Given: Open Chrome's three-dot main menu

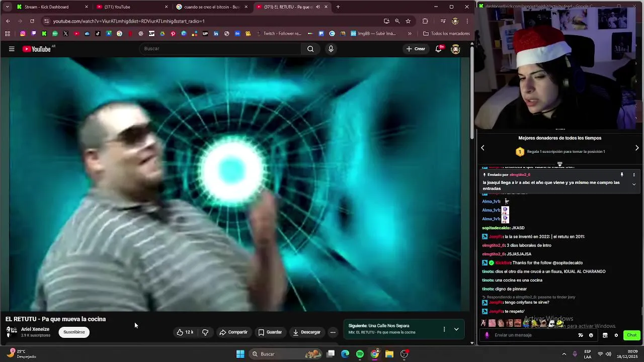Looking at the screenshot, I should (467, 21).
